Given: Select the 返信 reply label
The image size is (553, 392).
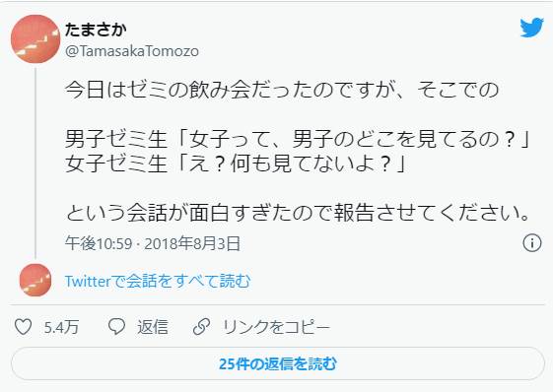Looking at the screenshot, I should (153, 327).
